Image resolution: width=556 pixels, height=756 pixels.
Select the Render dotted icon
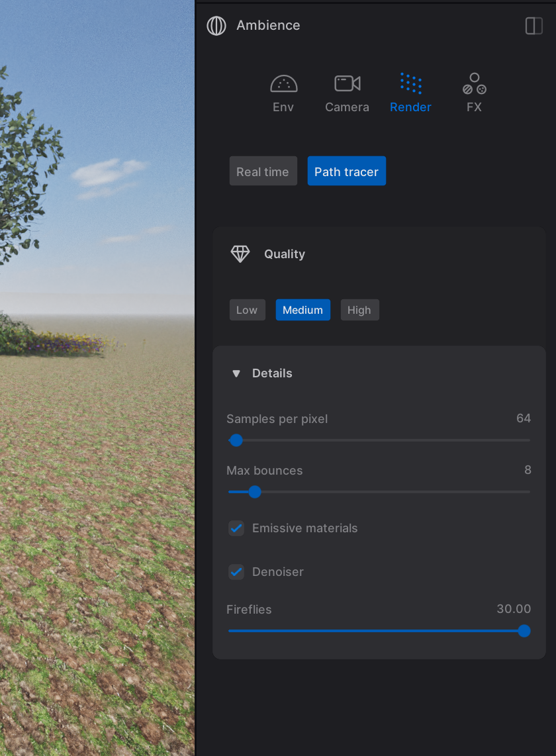(x=410, y=84)
